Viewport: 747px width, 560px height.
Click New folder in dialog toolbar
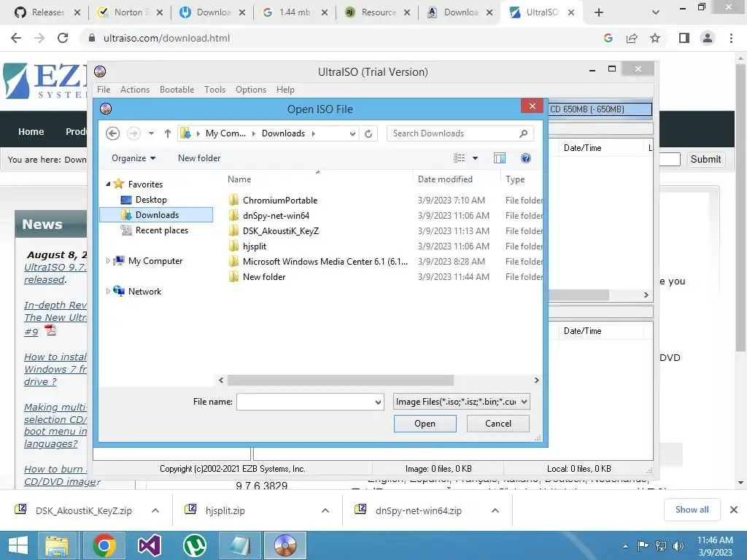(199, 158)
